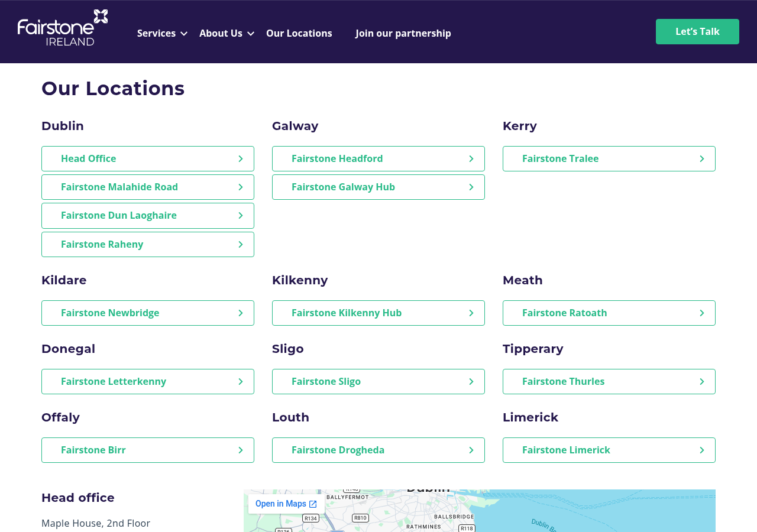Go to Our Locations page

(x=299, y=33)
